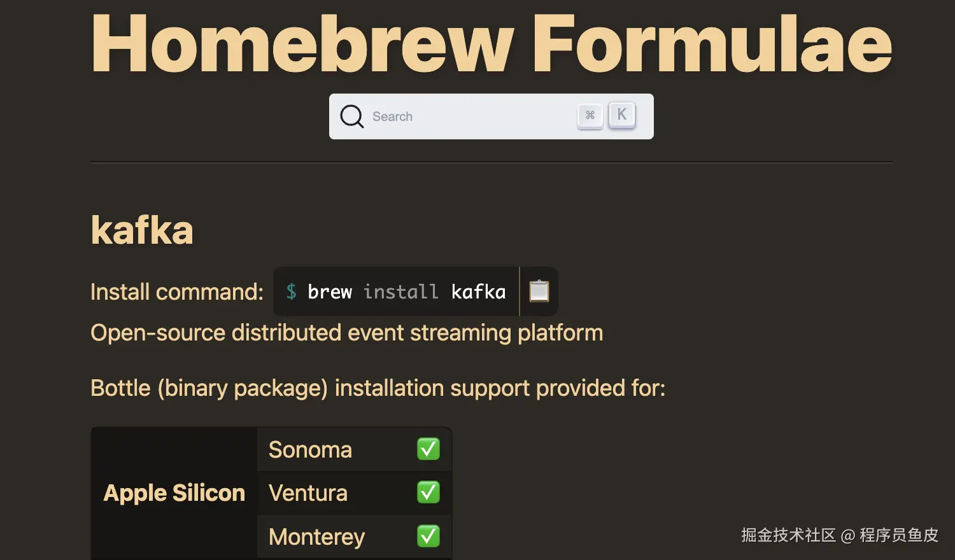Click the Monterey row label
Image resolution: width=955 pixels, height=560 pixels.
tap(316, 537)
